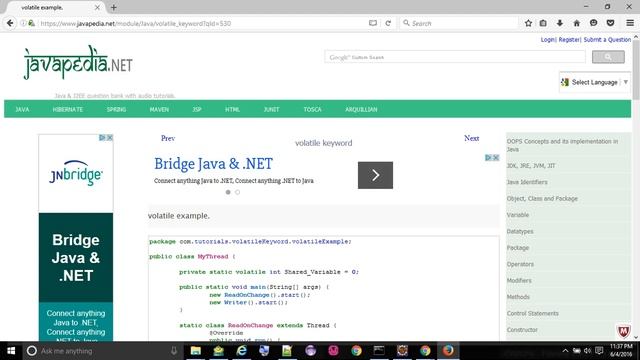Click the AdChoices icon on sidebar ad
Screen dimensions: 640x360
[102, 138]
